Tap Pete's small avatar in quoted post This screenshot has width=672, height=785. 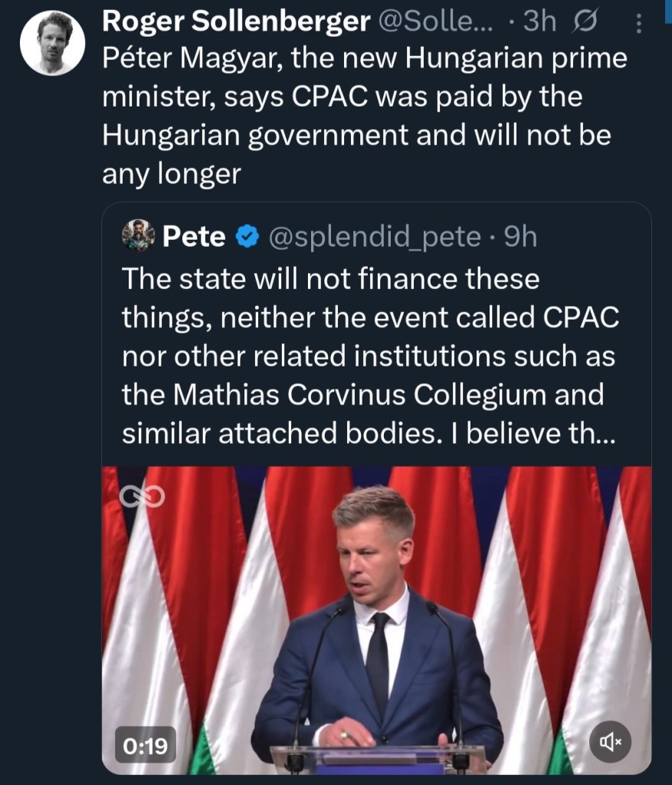[x=139, y=237]
